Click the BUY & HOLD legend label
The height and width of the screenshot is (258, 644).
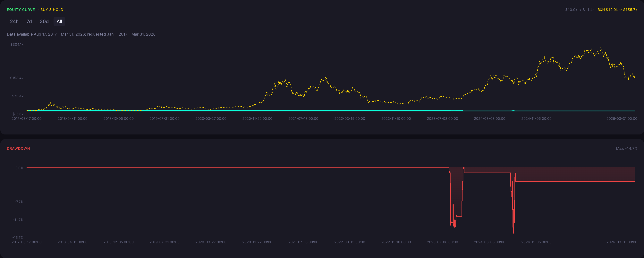[x=52, y=10]
